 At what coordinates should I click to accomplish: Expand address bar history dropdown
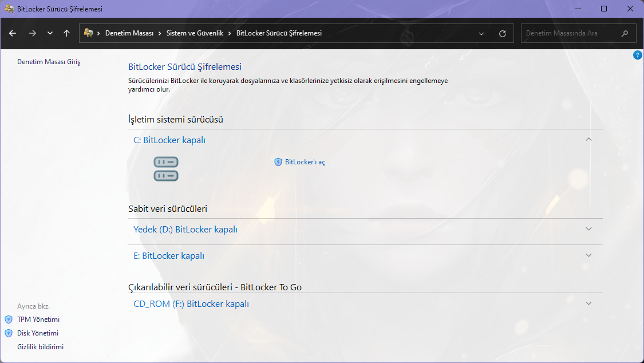(x=481, y=34)
